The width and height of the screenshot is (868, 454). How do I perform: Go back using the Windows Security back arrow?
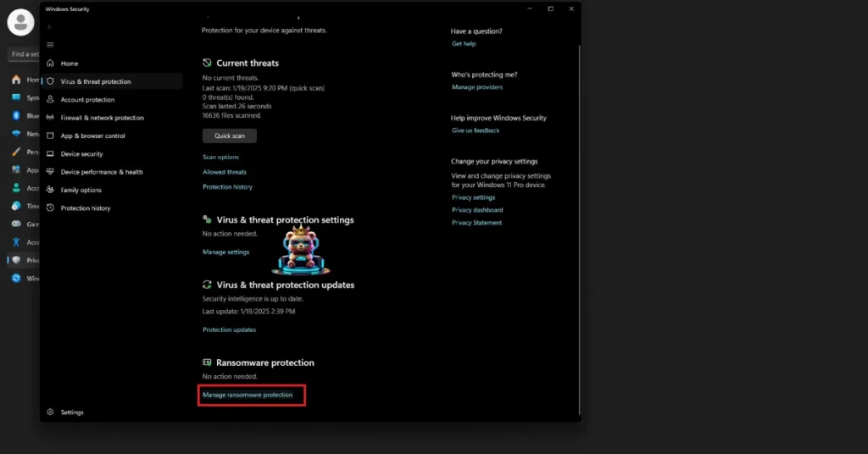[x=50, y=26]
